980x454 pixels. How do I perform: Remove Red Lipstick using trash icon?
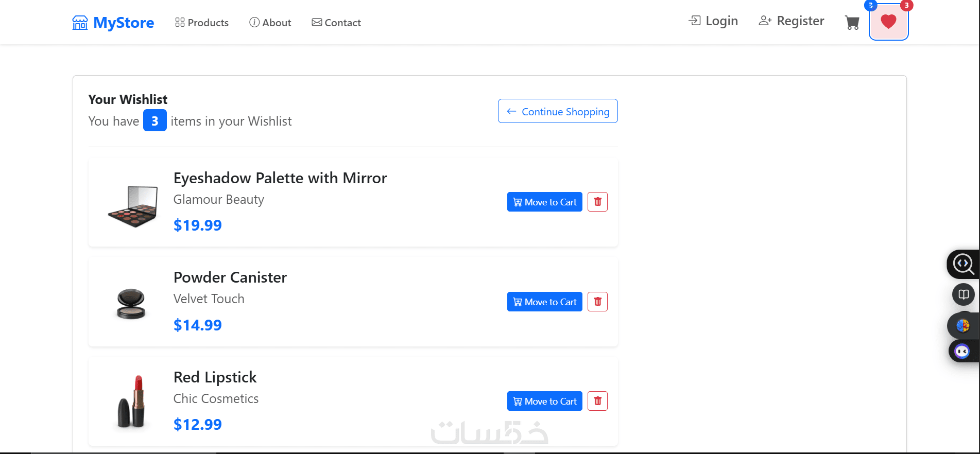pyautogui.click(x=597, y=401)
